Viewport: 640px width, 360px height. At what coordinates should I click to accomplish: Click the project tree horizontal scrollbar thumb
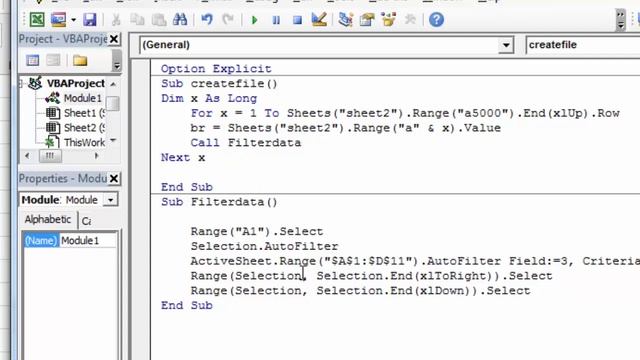click(50, 156)
